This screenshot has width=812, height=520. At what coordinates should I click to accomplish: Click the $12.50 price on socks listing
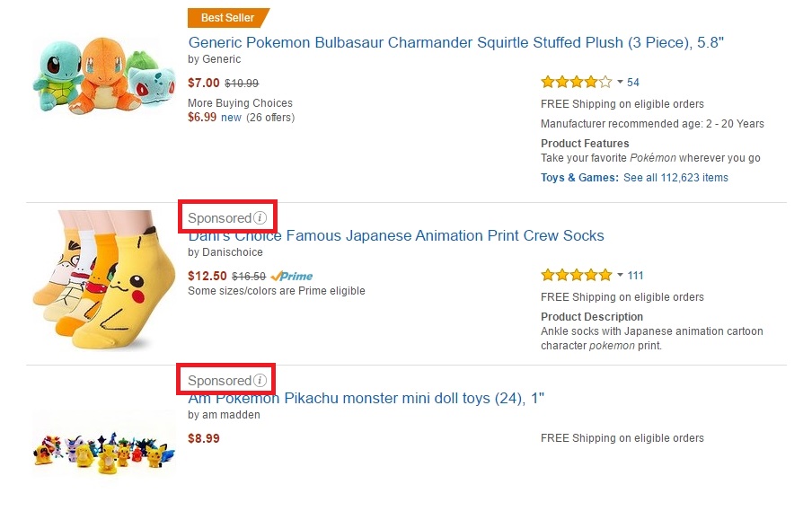point(207,276)
